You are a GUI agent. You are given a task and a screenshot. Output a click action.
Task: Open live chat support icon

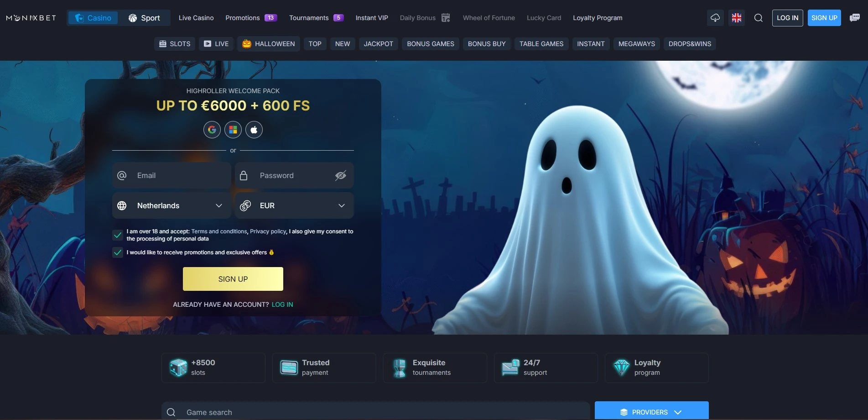click(x=854, y=18)
